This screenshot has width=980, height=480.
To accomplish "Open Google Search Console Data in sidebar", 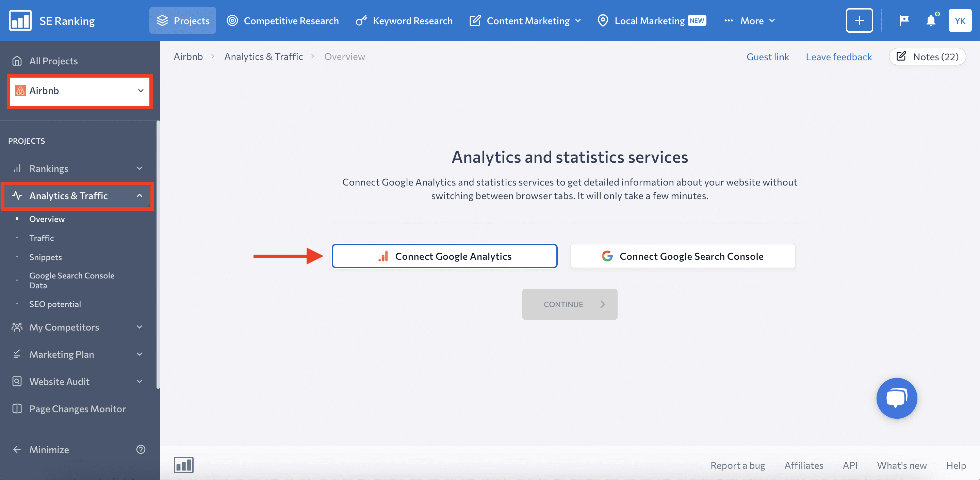I will pyautogui.click(x=71, y=281).
